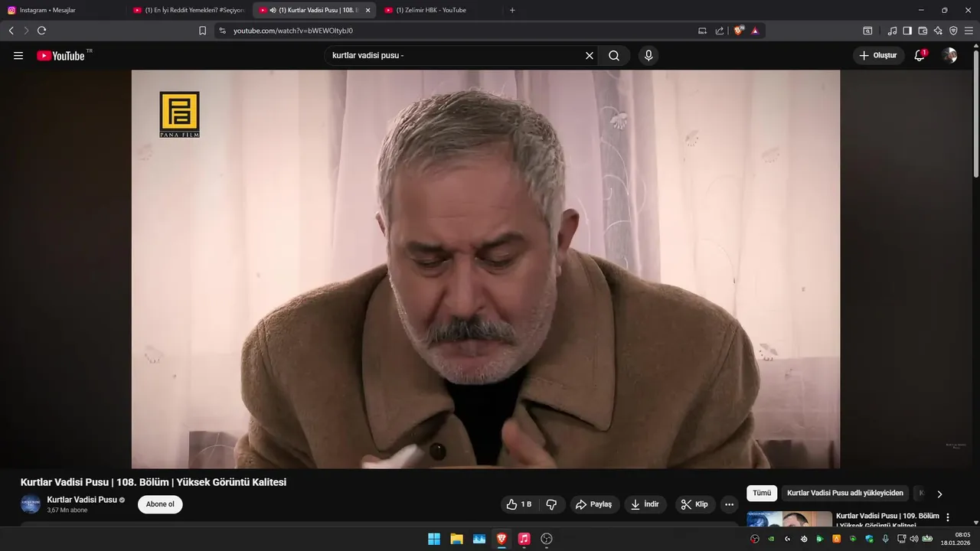The width and height of the screenshot is (980, 551).
Task: Reload the page
Action: click(x=41, y=31)
